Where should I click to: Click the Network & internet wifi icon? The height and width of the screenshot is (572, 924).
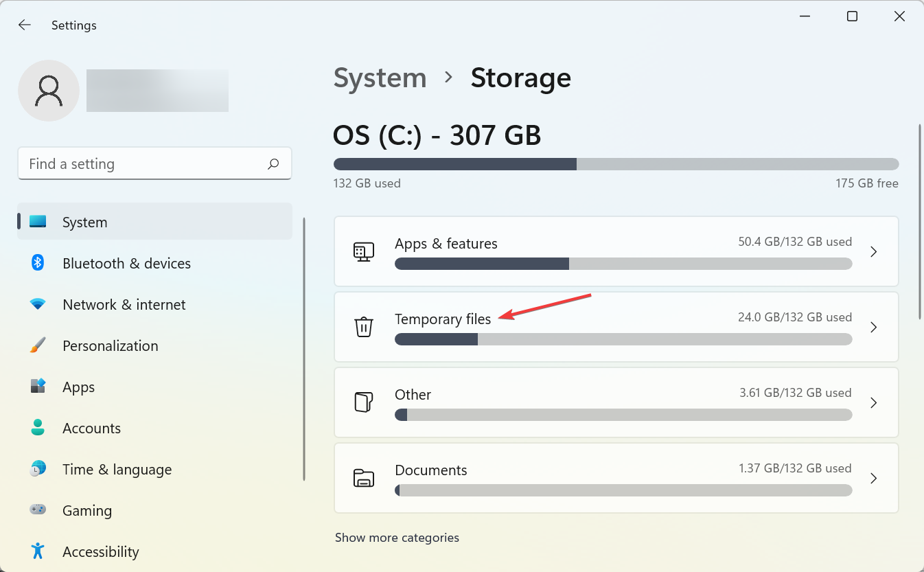pos(38,304)
